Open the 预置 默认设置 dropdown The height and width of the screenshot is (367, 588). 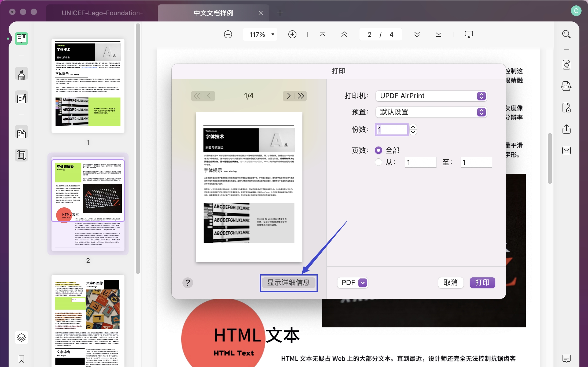[x=431, y=112]
